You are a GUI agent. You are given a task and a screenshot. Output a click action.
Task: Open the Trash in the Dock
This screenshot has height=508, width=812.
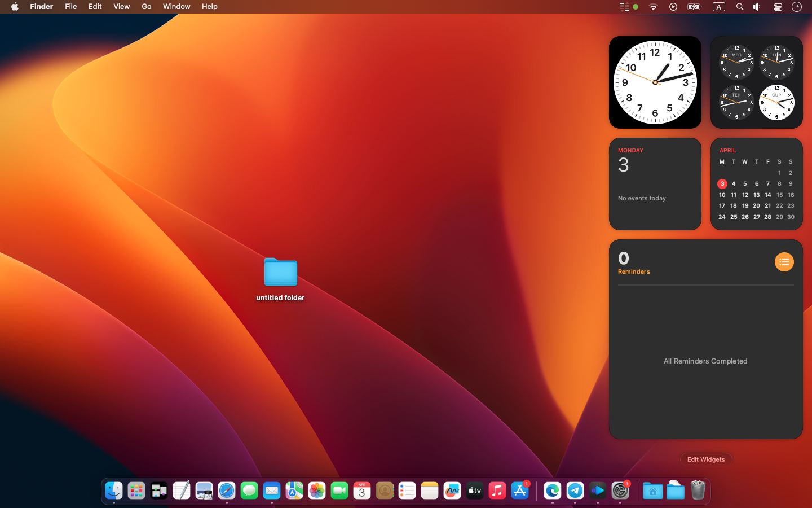698,490
